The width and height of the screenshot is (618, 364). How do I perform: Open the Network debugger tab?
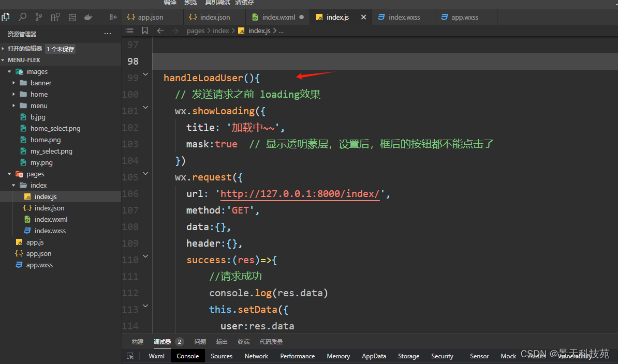256,356
